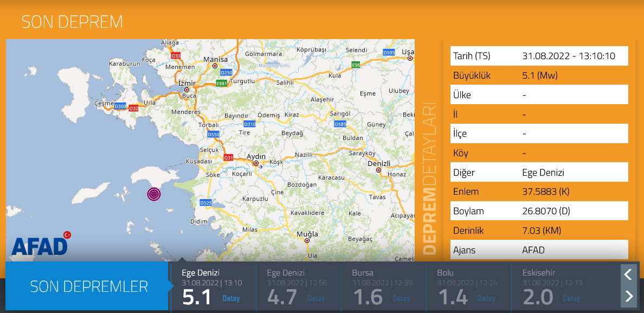Select the Eskisehir earthquake tab
The image size is (644, 313).
553,286
